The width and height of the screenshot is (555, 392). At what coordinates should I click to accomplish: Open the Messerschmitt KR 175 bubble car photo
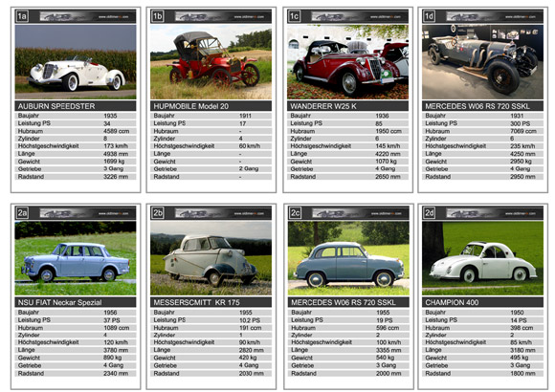pos(211,258)
